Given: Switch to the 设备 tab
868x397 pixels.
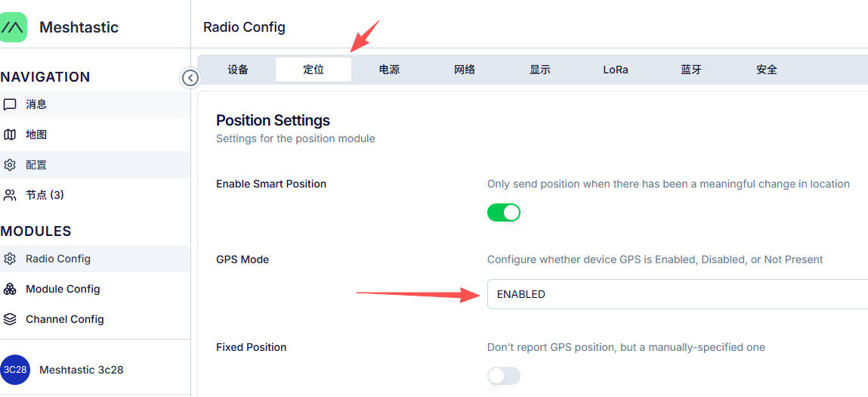Looking at the screenshot, I should click(x=238, y=70).
